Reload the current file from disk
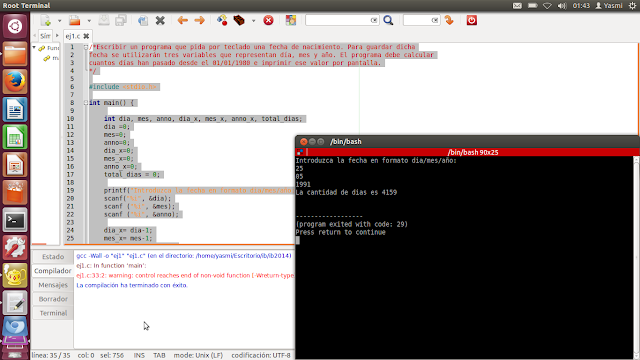The image size is (640, 360). pyautogui.click(x=143, y=20)
